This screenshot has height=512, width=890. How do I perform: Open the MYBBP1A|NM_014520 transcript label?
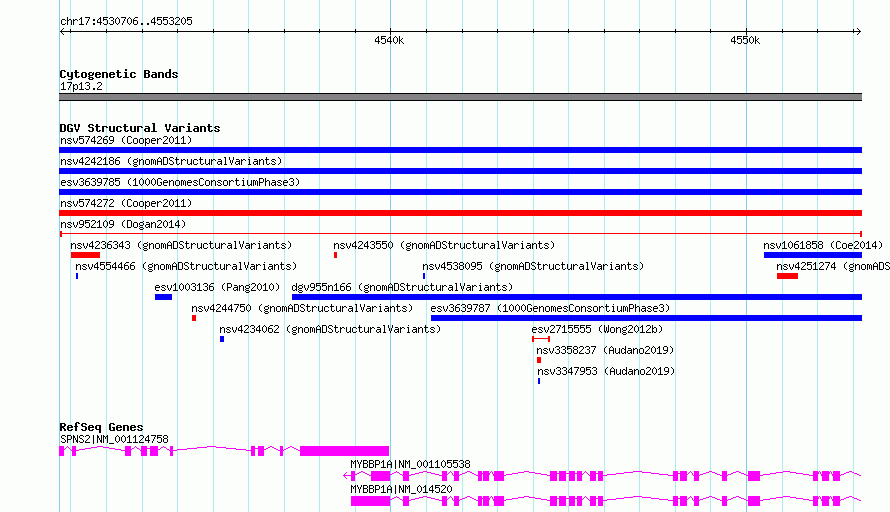coord(401,489)
